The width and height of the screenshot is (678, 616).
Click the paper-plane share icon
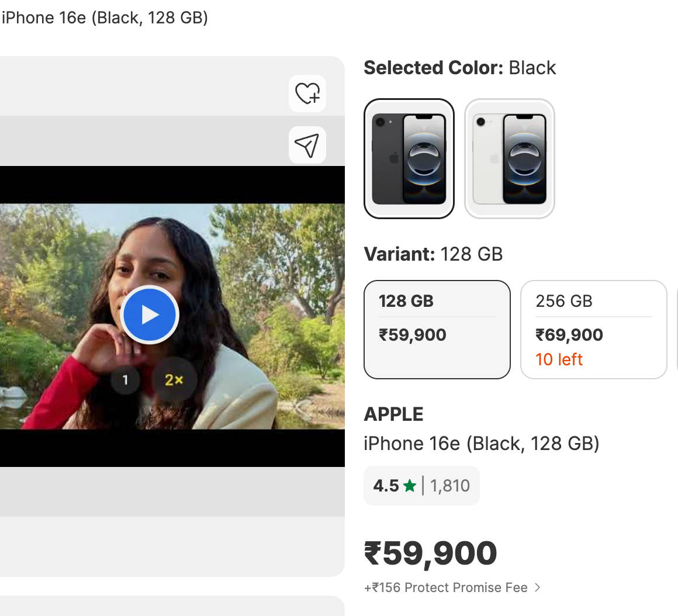307,145
